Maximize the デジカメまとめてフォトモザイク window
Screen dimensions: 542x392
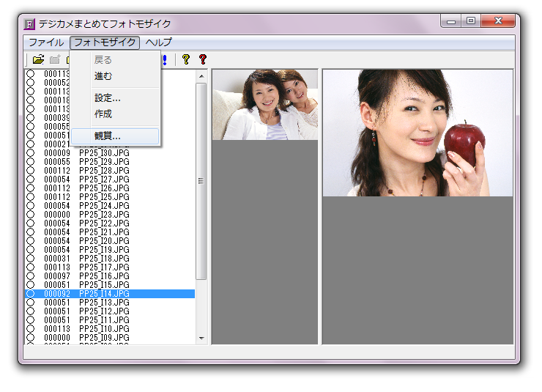pyautogui.click(x=470, y=21)
